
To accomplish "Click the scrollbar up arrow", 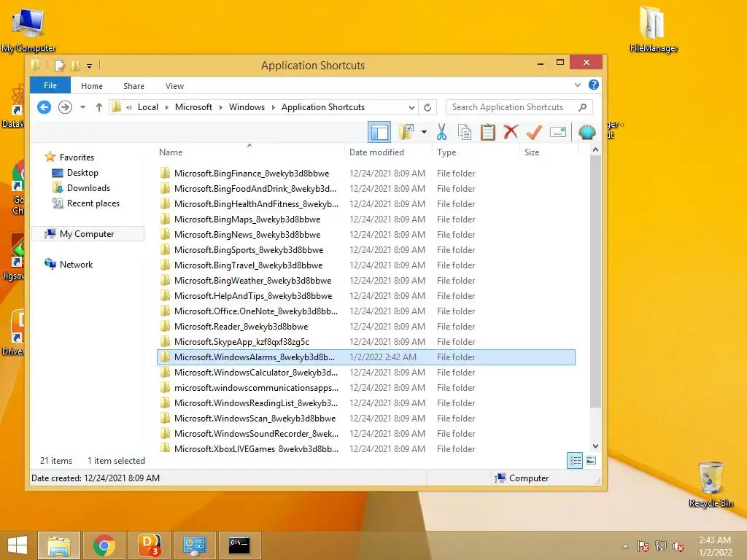I will click(595, 150).
